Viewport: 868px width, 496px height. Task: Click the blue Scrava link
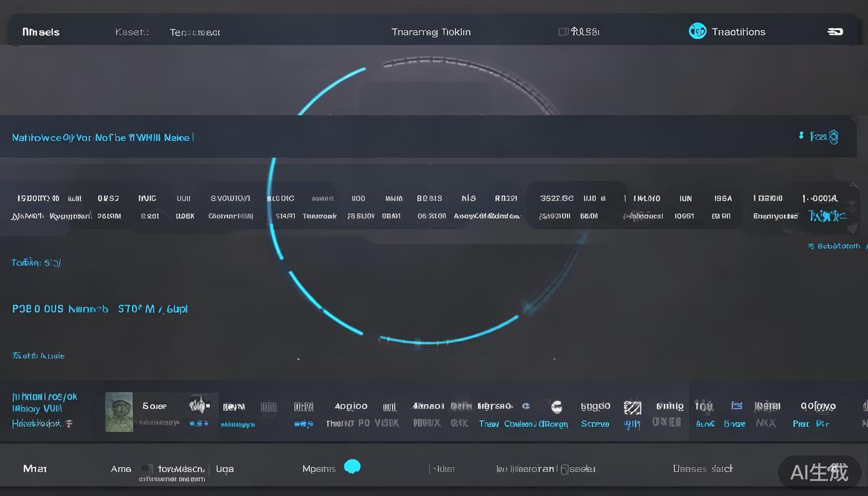(595, 424)
